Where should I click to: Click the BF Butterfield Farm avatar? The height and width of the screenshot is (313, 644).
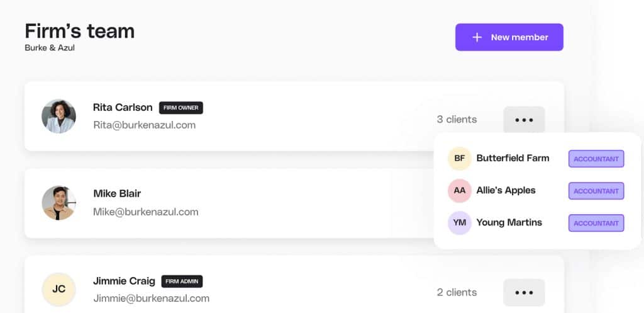pyautogui.click(x=460, y=159)
